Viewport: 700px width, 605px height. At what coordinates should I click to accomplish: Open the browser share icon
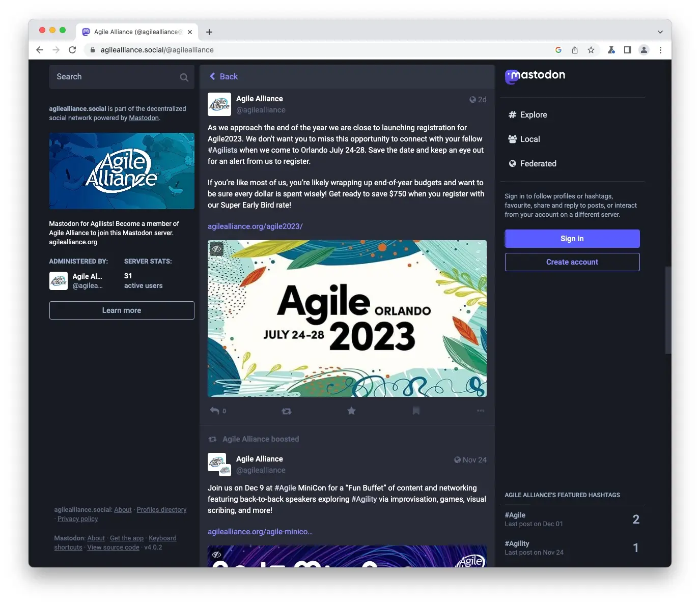click(x=575, y=50)
